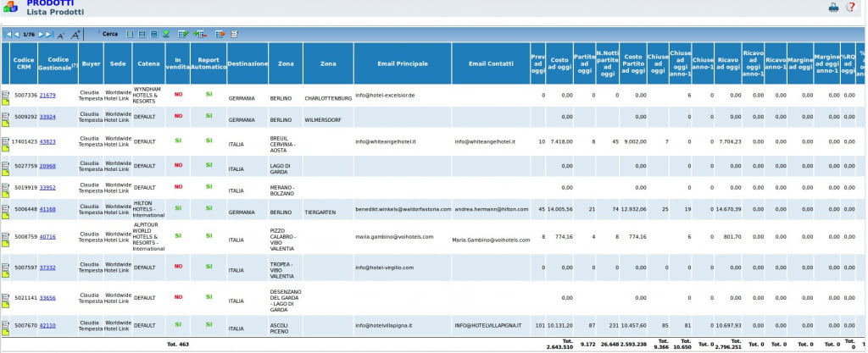Screen dimensions: 868x353
Task: Increase font size with larger A icon
Action: [75, 34]
